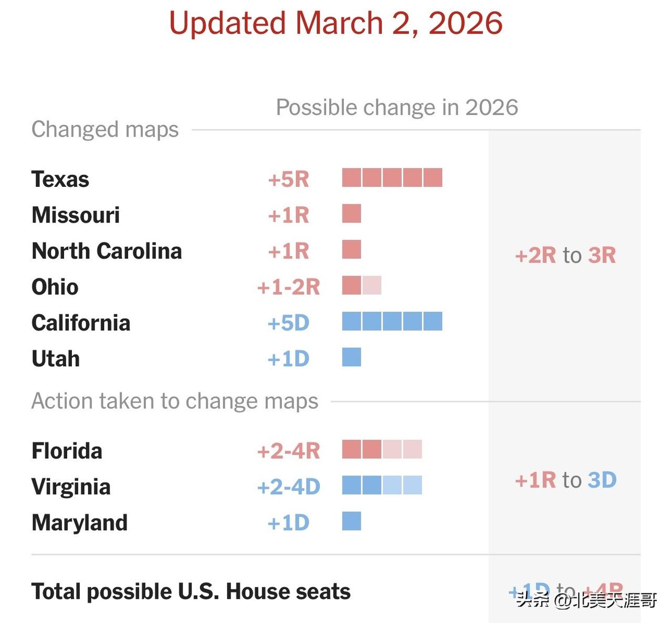Click the blue square next to Utah
672x623 pixels.
[x=351, y=357]
